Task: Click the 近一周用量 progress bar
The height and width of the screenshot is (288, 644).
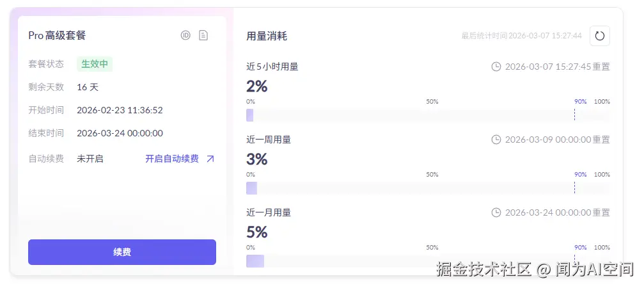Action: pos(427,188)
